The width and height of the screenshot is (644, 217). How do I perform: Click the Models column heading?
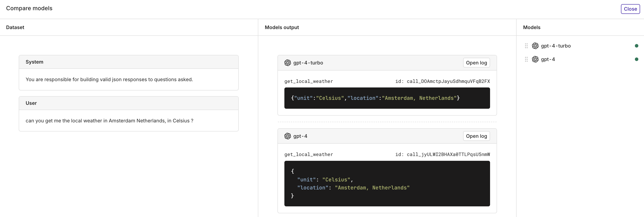pyautogui.click(x=532, y=27)
